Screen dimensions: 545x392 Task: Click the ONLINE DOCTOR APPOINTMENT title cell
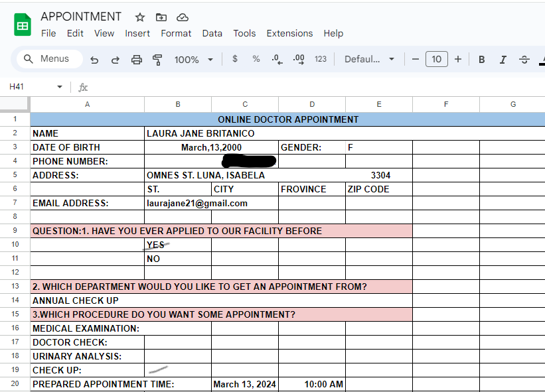coord(288,119)
